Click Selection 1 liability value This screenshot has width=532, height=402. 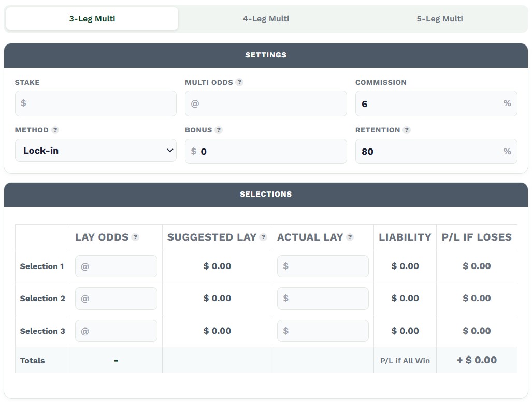(405, 266)
